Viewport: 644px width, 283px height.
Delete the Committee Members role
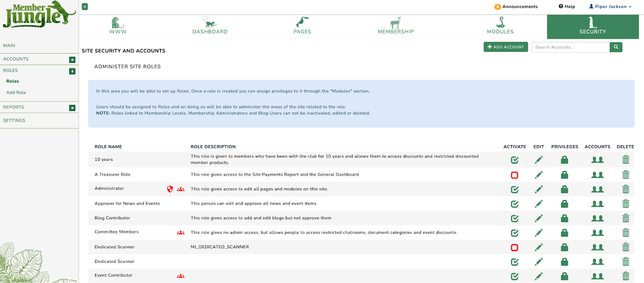coord(625,233)
